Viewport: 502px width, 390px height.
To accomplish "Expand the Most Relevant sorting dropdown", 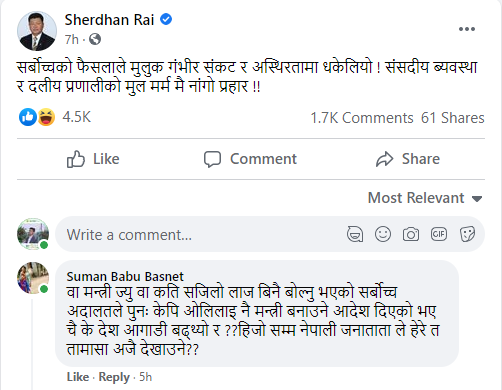I will coord(425,198).
